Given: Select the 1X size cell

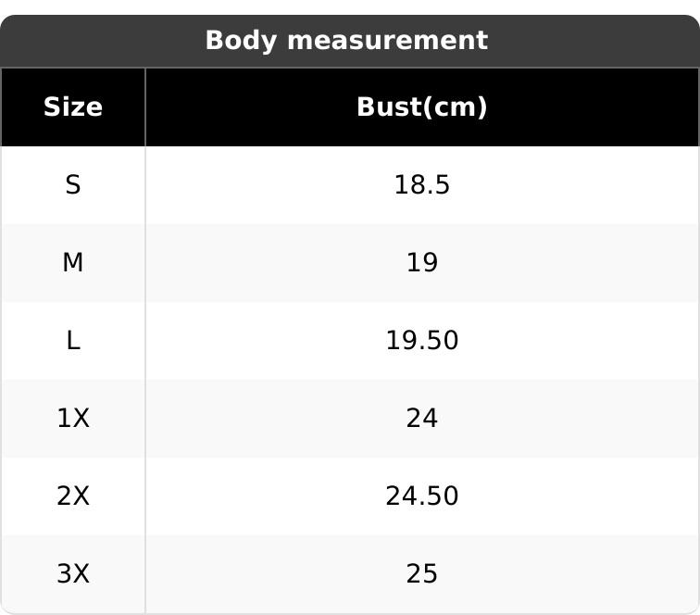Looking at the screenshot, I should pos(72,419).
